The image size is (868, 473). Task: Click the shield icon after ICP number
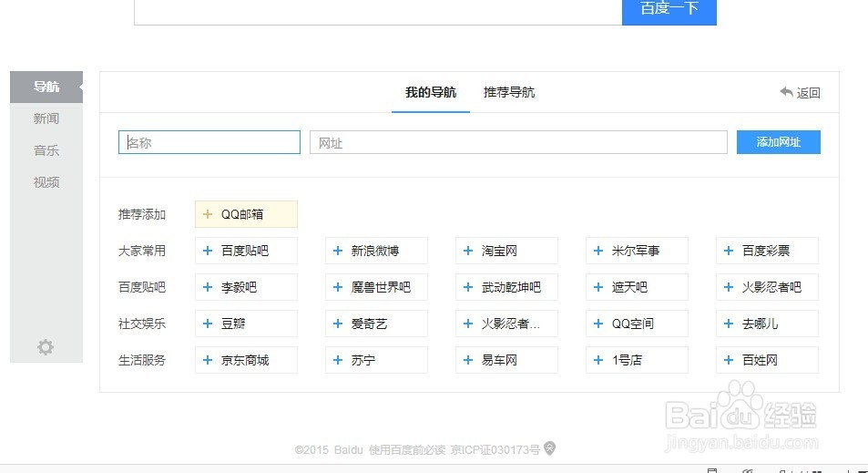coord(549,448)
